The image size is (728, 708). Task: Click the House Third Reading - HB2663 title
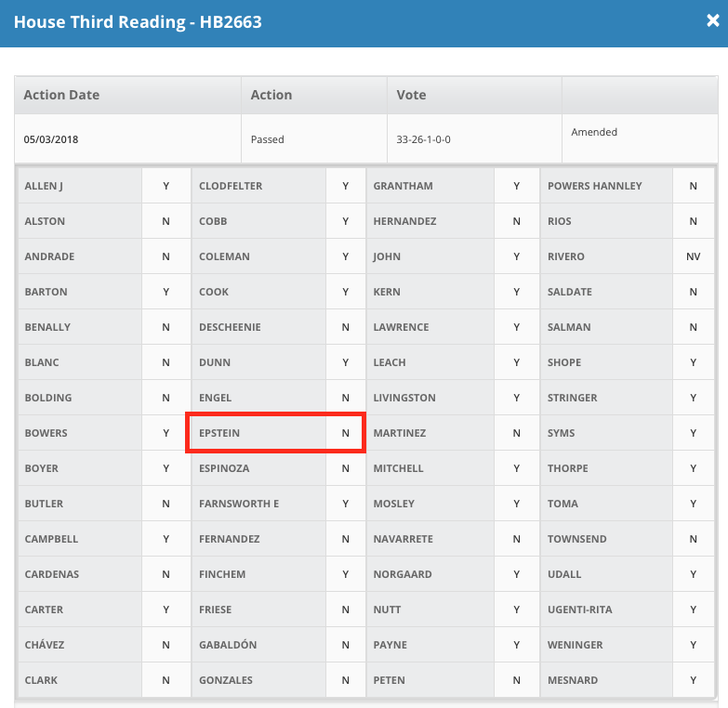tap(138, 21)
